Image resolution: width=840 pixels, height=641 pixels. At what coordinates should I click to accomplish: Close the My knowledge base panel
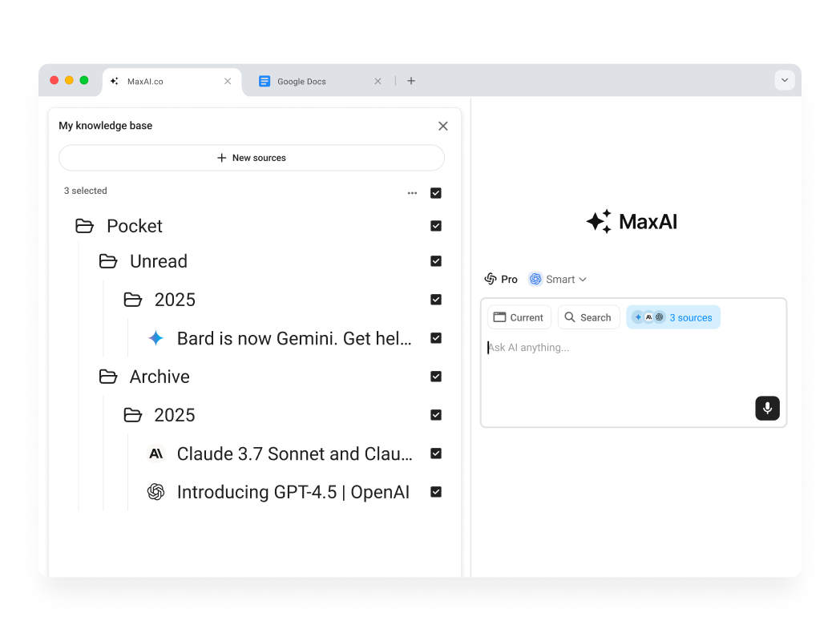point(443,126)
